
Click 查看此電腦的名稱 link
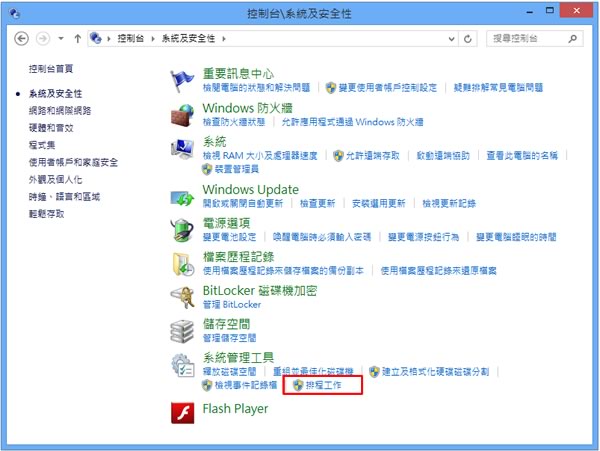pos(522,156)
